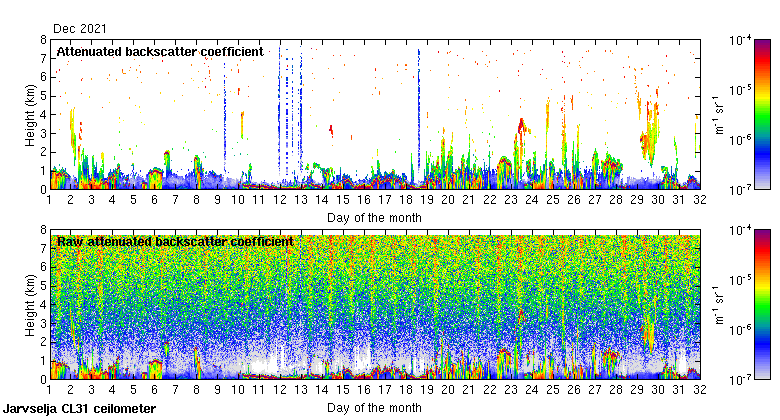Click day 28 tick label under lower plot
This screenshot has height=420, width=780.
[616, 390]
